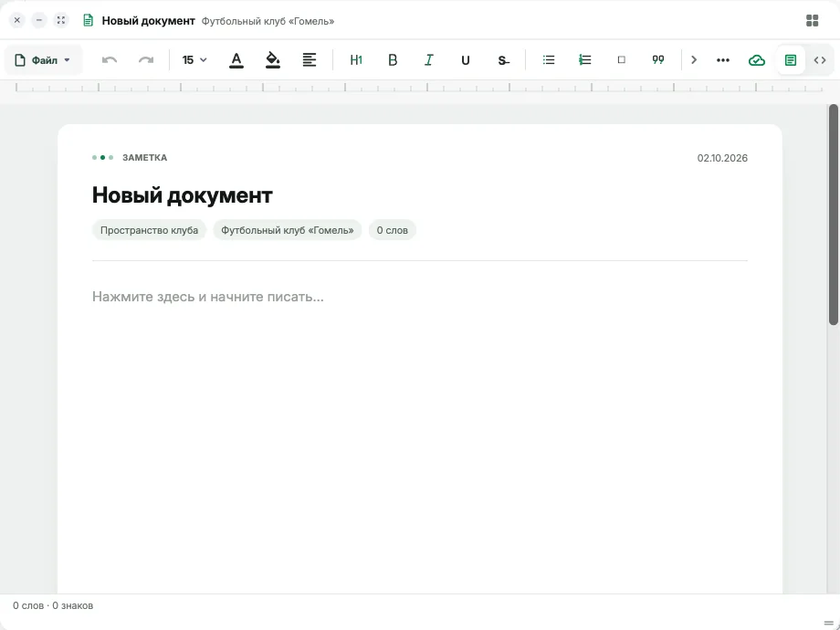Open the font size 15 dropdown
840x630 pixels.
coord(194,60)
